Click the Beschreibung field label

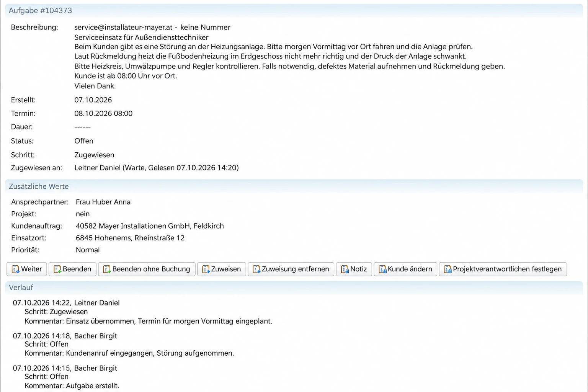point(34,27)
